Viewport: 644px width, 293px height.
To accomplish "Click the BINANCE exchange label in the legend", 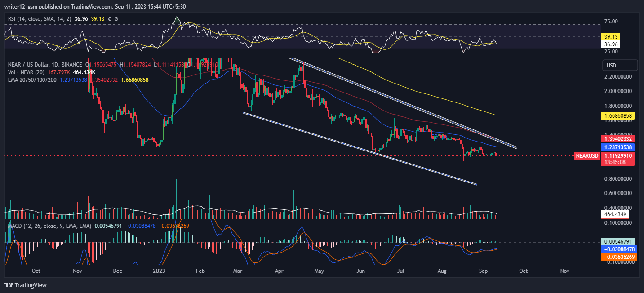I will (x=71, y=65).
